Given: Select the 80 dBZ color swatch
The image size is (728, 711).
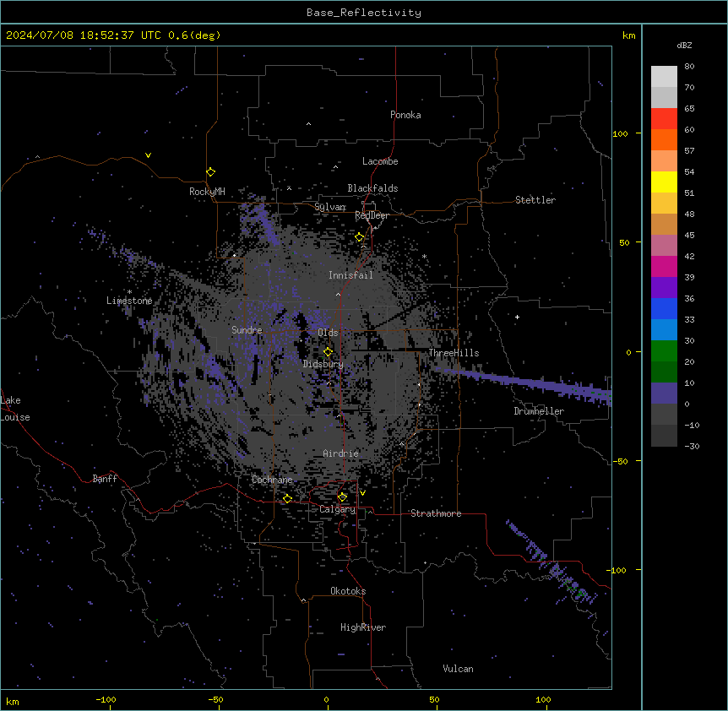Looking at the screenshot, I should click(664, 77).
